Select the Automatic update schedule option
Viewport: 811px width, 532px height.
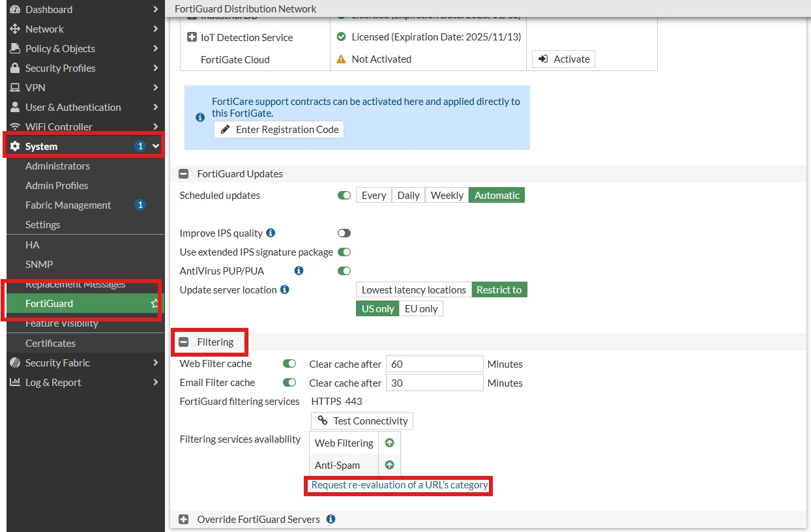(x=497, y=195)
